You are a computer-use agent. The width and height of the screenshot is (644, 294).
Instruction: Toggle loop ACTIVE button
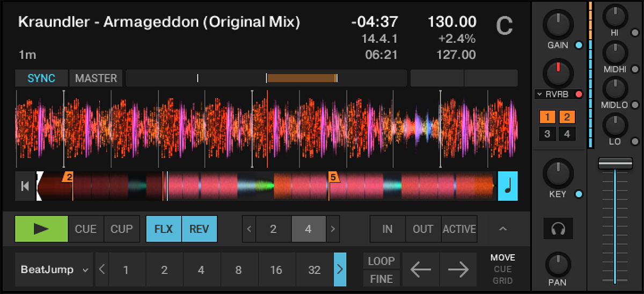point(459,229)
